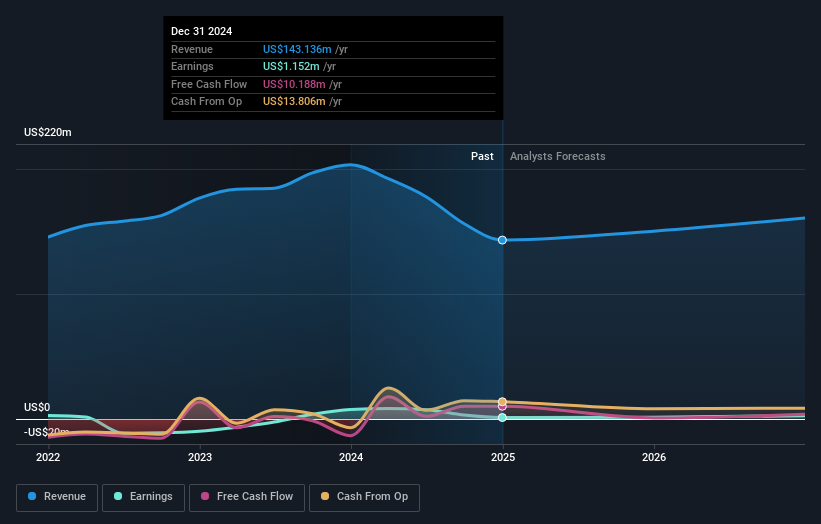Toggle the Earnings legend series
The width and height of the screenshot is (821, 524).
pyautogui.click(x=143, y=497)
